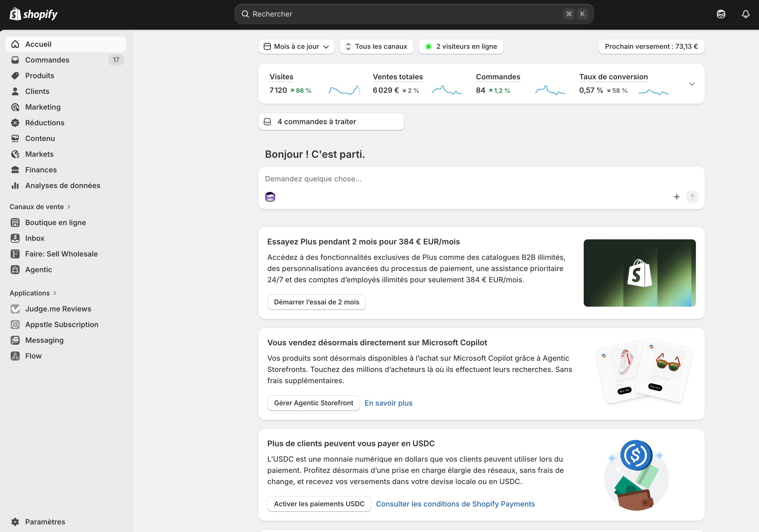Click the Prochain versement 73,13 € button
Screen dimensions: 759x532
click(651, 47)
